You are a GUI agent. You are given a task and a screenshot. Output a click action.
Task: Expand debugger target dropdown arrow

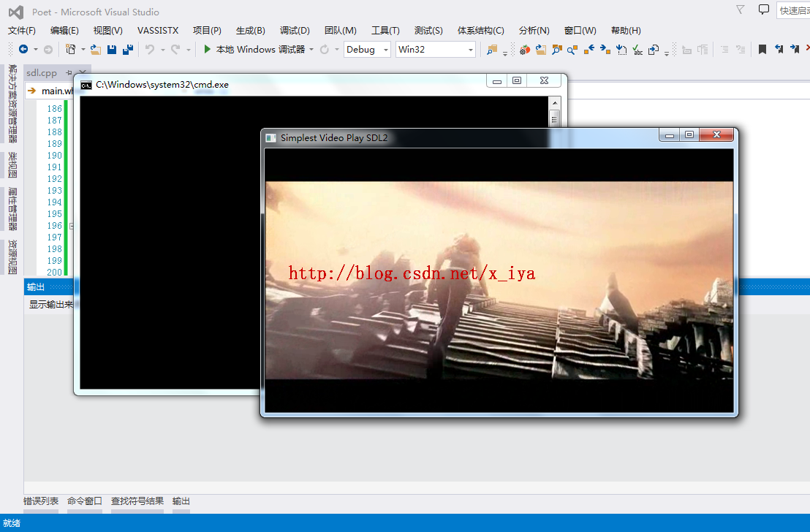point(311,49)
